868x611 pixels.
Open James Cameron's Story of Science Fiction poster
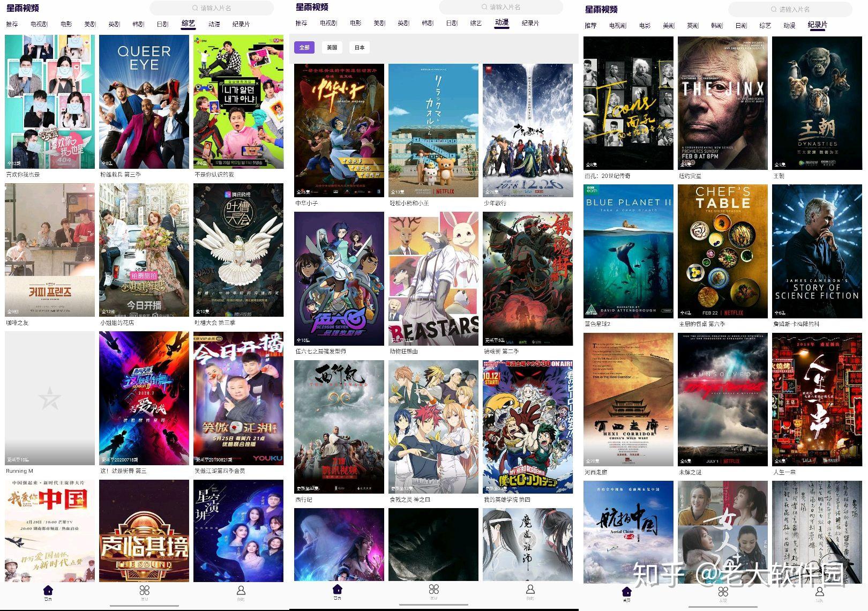pos(817,251)
